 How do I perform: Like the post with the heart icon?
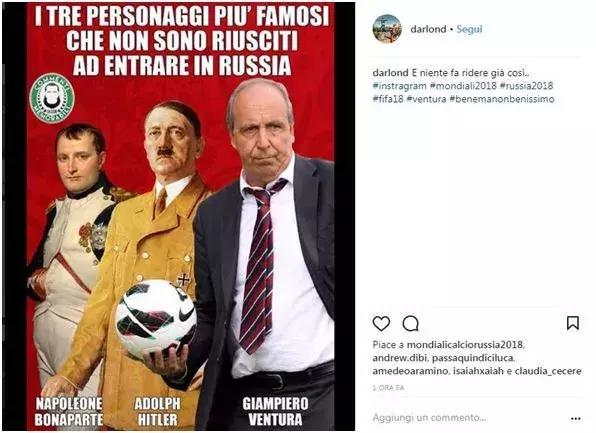tap(381, 324)
